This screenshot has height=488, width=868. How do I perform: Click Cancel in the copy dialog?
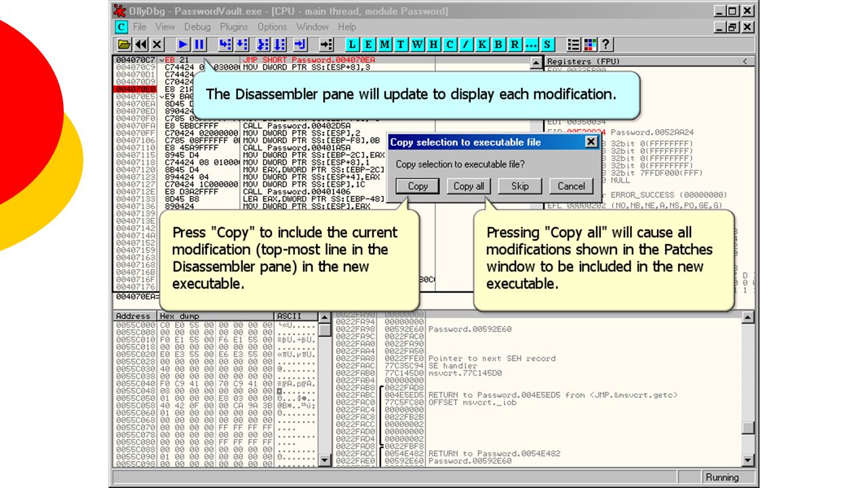(x=571, y=186)
